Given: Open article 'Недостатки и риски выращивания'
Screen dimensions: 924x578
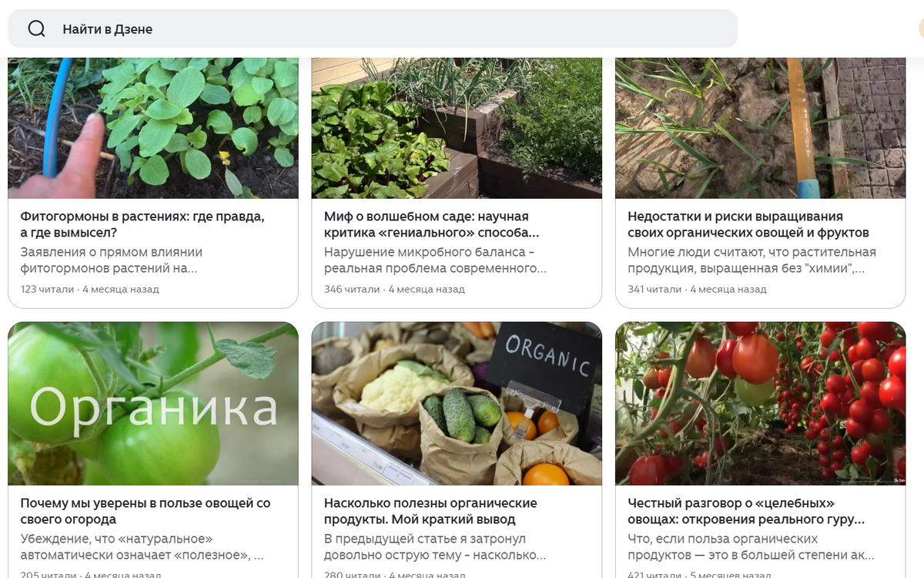Looking at the screenshot, I should 748,224.
